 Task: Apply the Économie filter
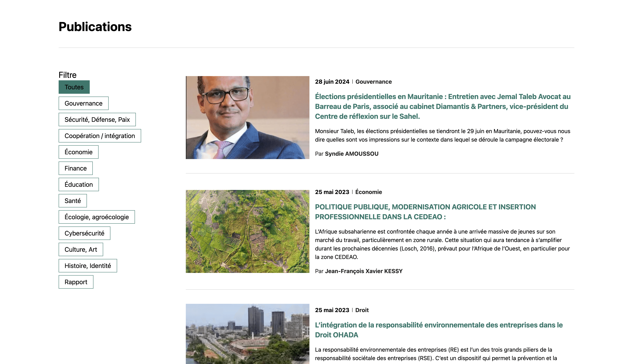pyautogui.click(x=78, y=152)
